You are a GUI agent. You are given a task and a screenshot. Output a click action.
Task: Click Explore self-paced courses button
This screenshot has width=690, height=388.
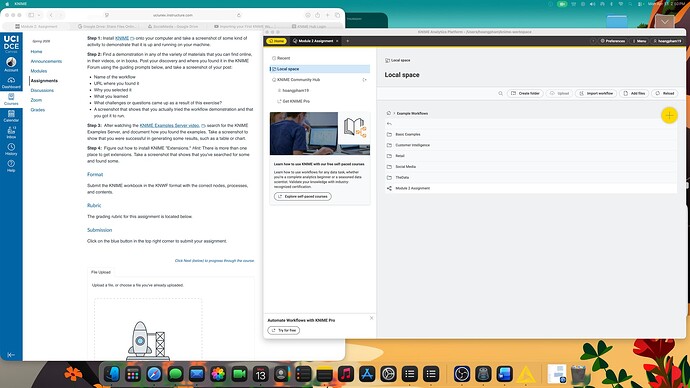pyautogui.click(x=303, y=196)
